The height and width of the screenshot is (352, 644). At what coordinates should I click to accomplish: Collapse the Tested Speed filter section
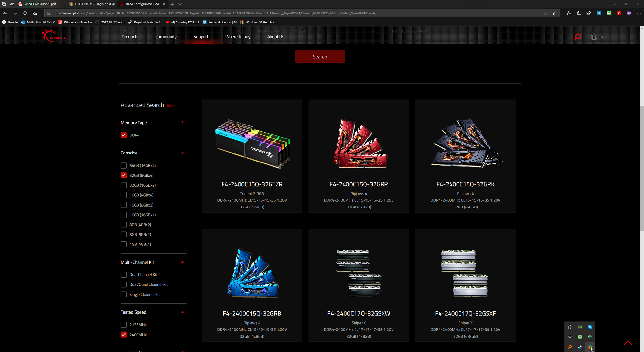(182, 312)
